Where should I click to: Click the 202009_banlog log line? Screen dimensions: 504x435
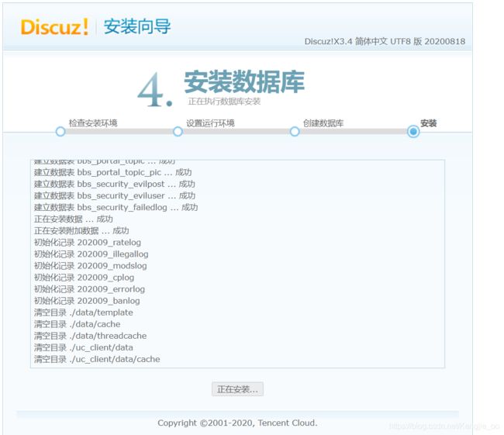coord(87,301)
